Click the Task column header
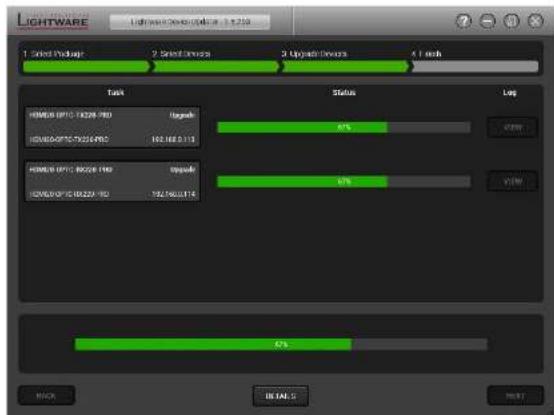The height and width of the screenshot is (415, 554). click(x=116, y=93)
